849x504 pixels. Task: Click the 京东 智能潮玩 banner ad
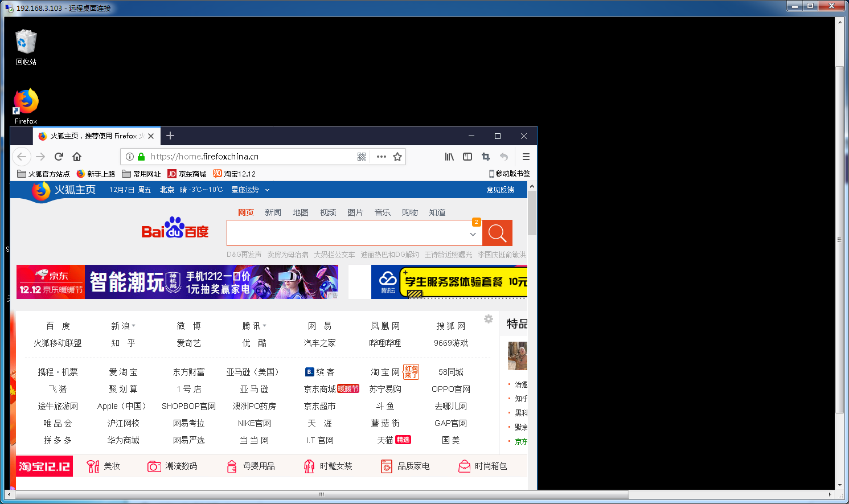177,282
